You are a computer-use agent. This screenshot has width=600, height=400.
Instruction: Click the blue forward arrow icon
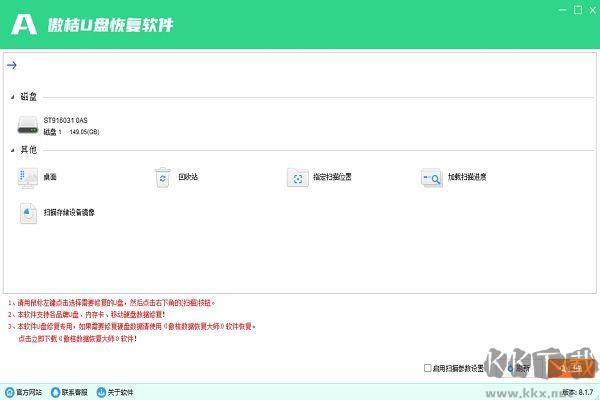click(11, 65)
